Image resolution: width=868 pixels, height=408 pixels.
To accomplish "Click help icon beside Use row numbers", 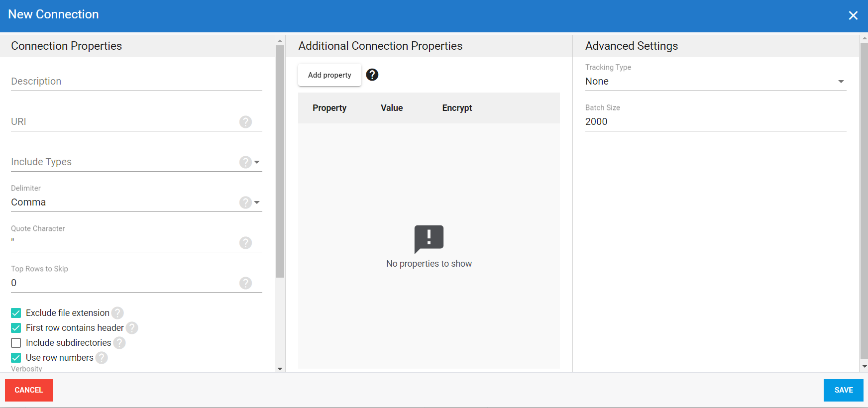I will (x=102, y=358).
